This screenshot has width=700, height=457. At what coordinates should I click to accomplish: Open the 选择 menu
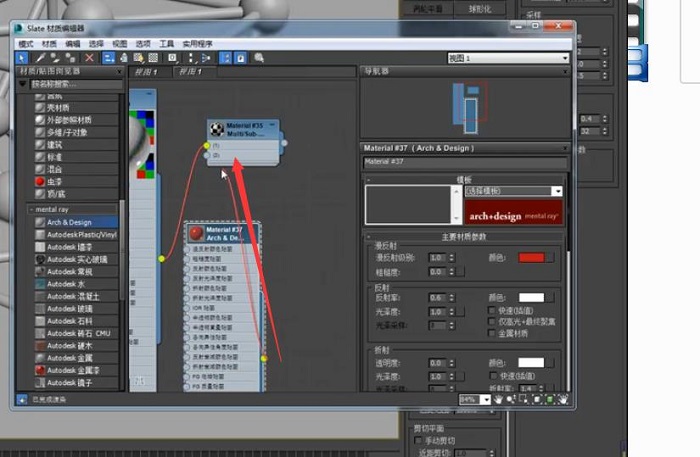tap(96, 44)
